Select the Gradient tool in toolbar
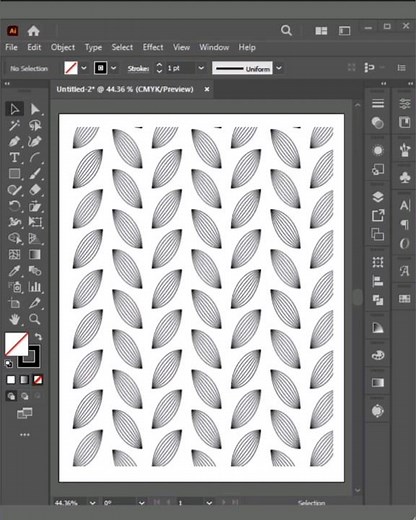 point(35,255)
